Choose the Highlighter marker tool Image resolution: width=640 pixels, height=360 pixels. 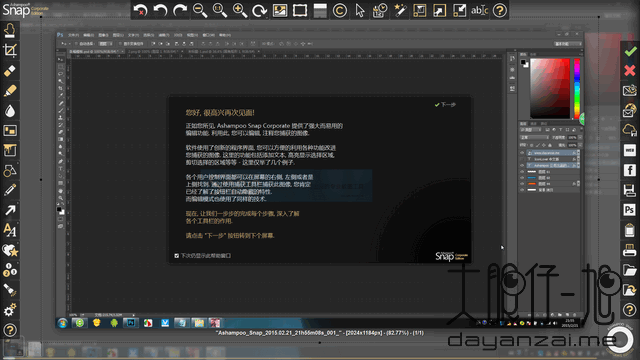click(x=10, y=90)
